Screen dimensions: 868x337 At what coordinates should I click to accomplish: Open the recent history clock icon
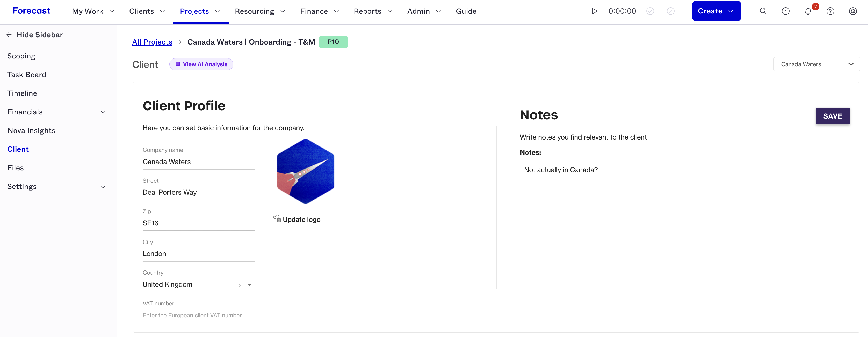[785, 11]
